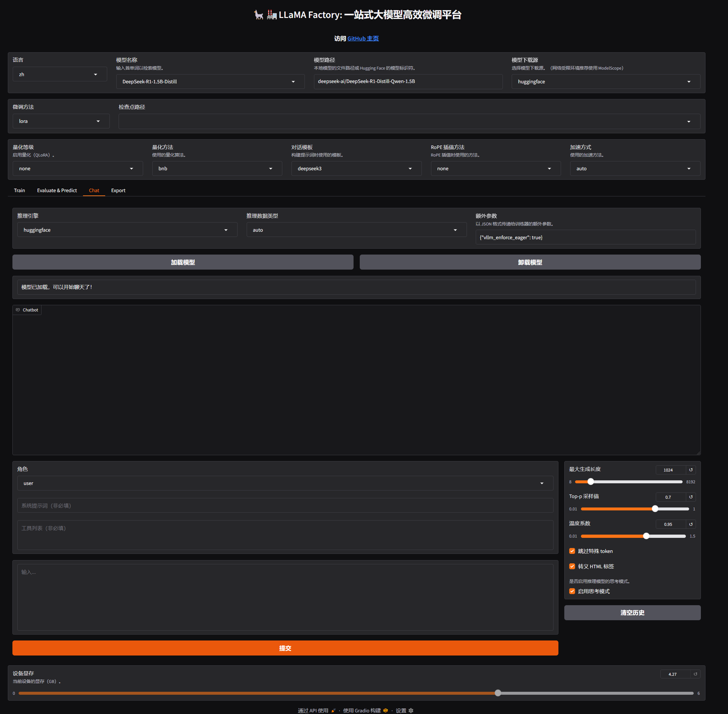The height and width of the screenshot is (714, 728).
Task: Open the 模型下载源 dropdown
Action: click(605, 81)
